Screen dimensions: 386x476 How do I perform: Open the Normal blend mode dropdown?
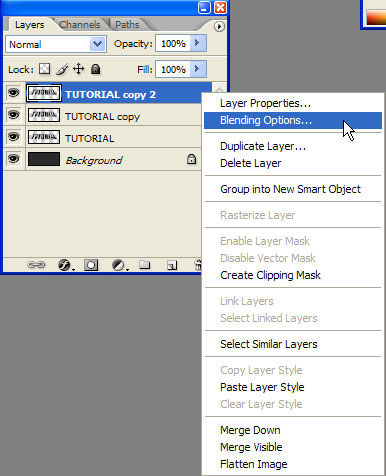point(56,44)
